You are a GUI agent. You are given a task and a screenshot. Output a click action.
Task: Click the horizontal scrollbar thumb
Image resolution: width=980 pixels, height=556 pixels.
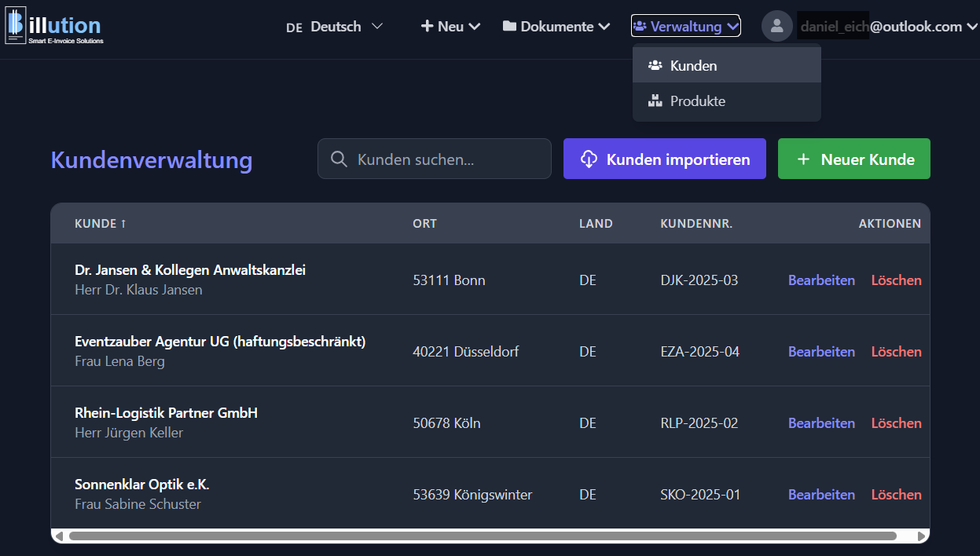pyautogui.click(x=483, y=536)
